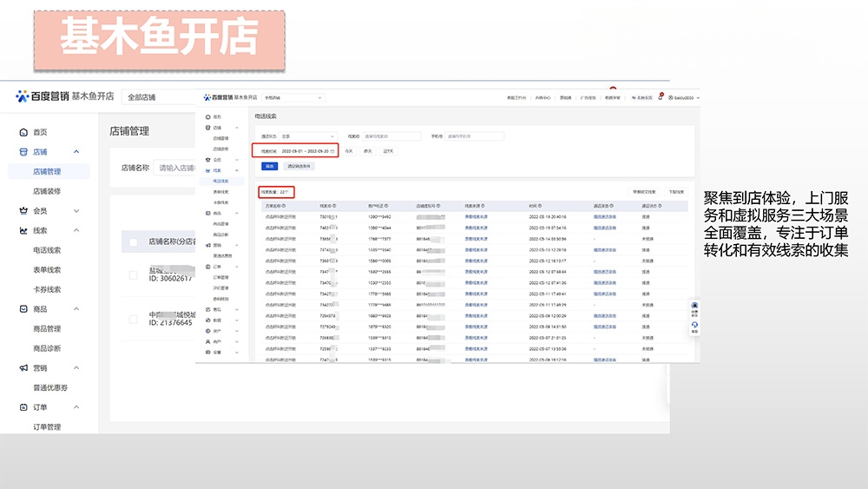Click the 营销 megaphone icon in background sidebar
868x489 pixels.
click(x=23, y=367)
